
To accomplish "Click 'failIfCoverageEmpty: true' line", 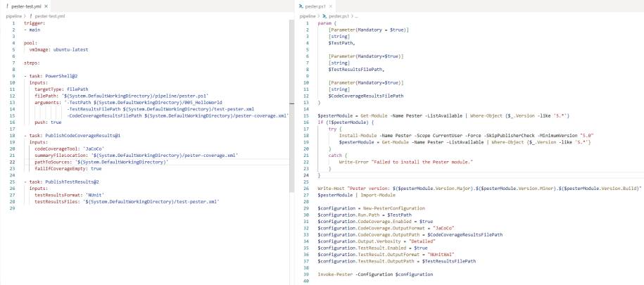I will click(68, 168).
